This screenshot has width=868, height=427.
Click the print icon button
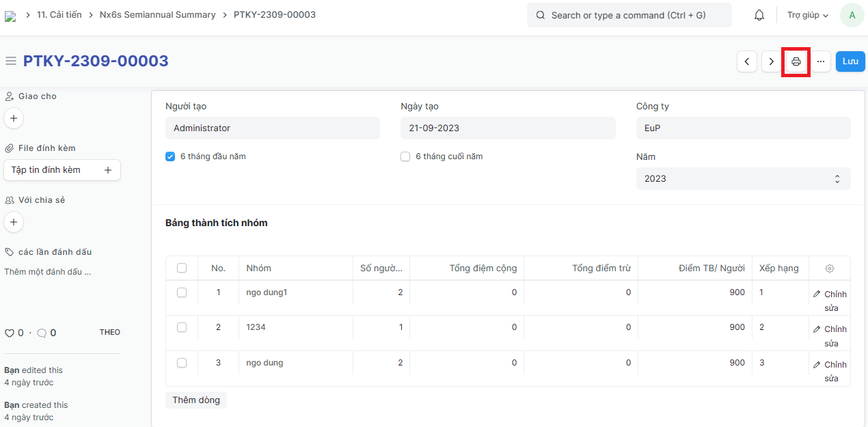(796, 61)
